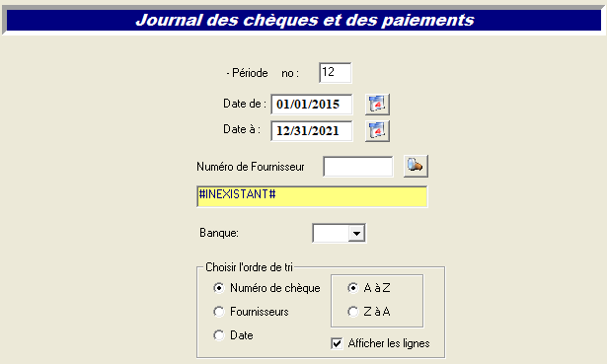The width and height of the screenshot is (607, 364).
Task: Select Fournisseurs sort option
Action: pos(219,312)
